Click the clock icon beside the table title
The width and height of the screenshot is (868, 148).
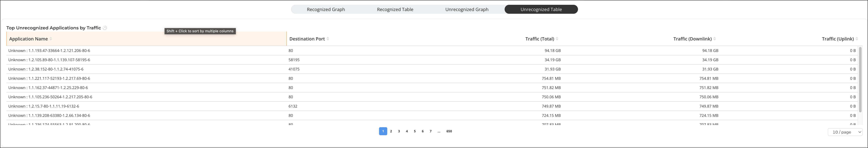(x=105, y=28)
